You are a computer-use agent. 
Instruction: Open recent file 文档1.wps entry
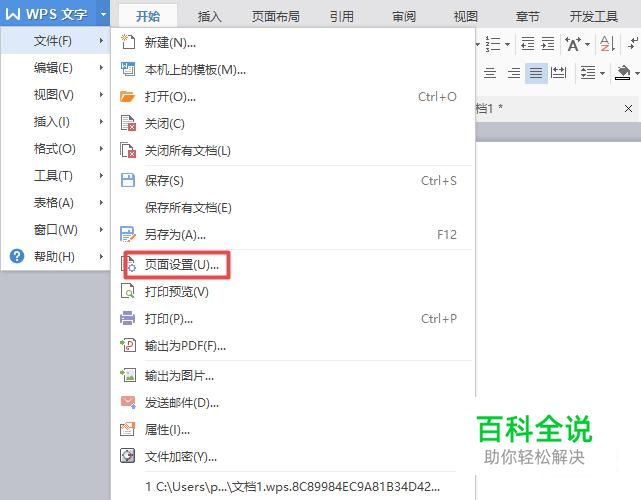tap(291, 487)
